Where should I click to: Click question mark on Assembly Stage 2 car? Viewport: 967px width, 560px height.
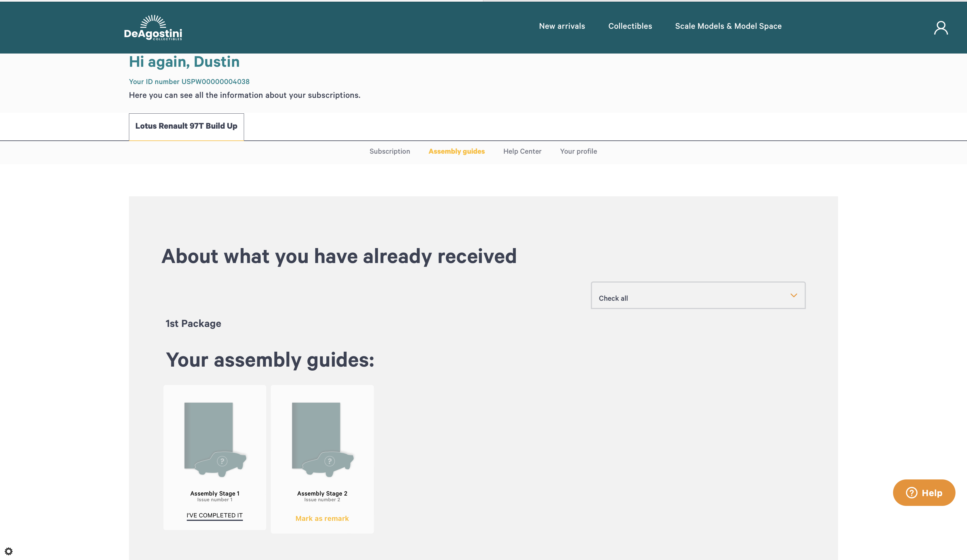[x=330, y=461]
